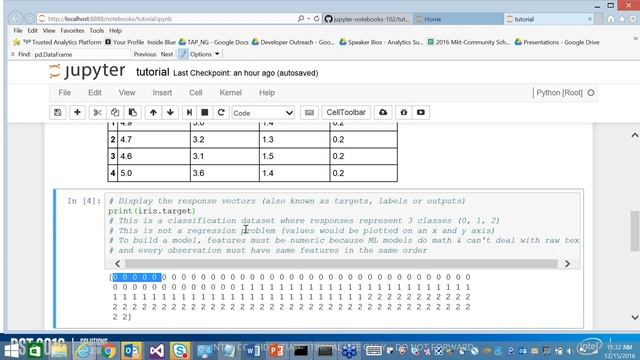
Task: Click the tutorial notebook title to rename
Action: tap(153, 72)
